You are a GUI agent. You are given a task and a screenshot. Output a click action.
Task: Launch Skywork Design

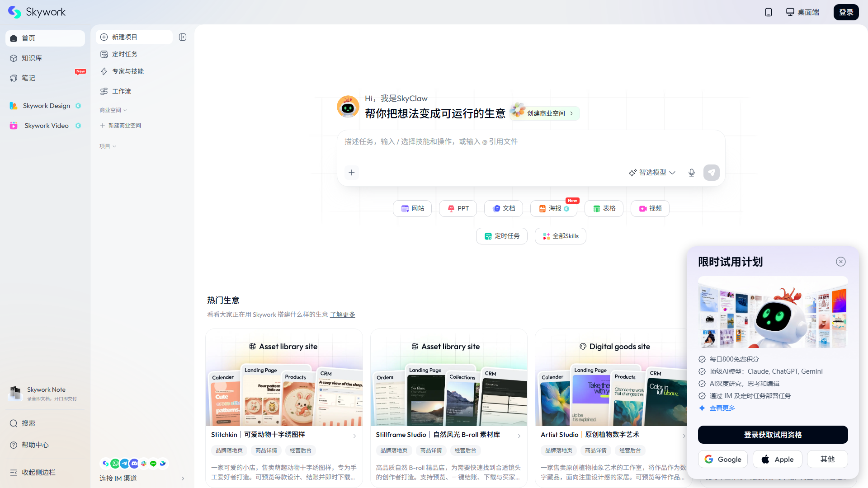(x=45, y=106)
